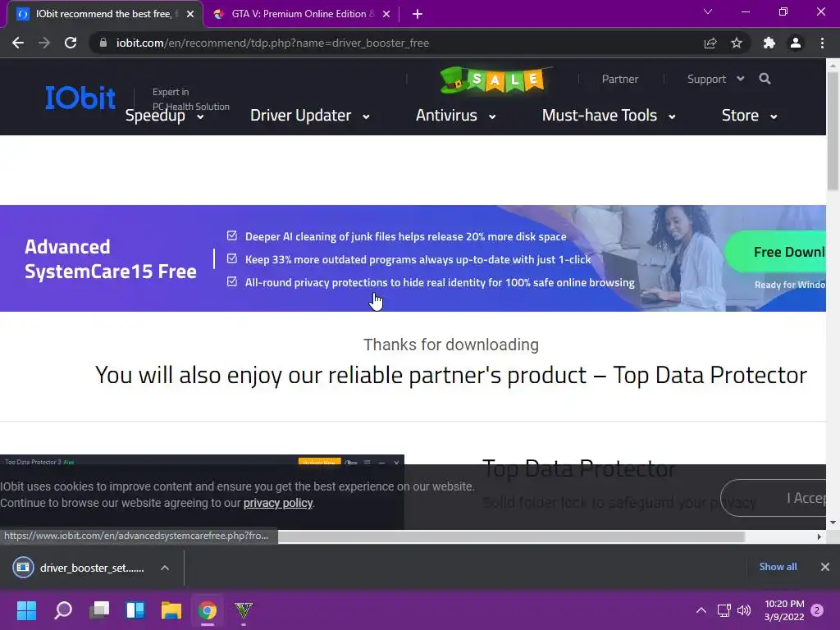Bookmark this page with the star icon
This screenshot has width=840, height=630.
[737, 43]
